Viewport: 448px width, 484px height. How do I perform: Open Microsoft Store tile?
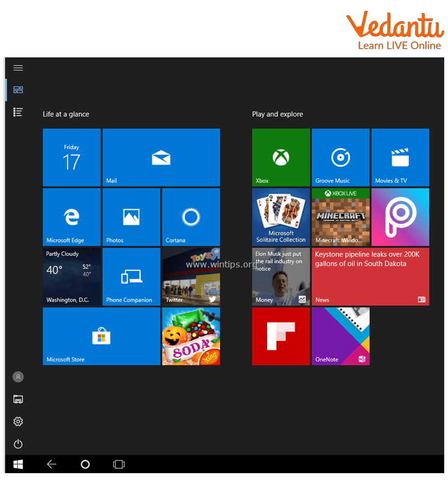click(x=101, y=336)
